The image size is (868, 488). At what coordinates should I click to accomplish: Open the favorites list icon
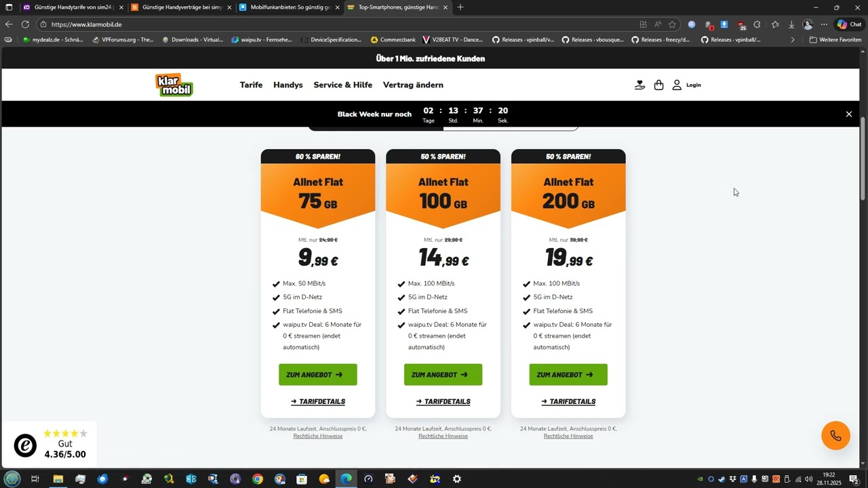(775, 24)
